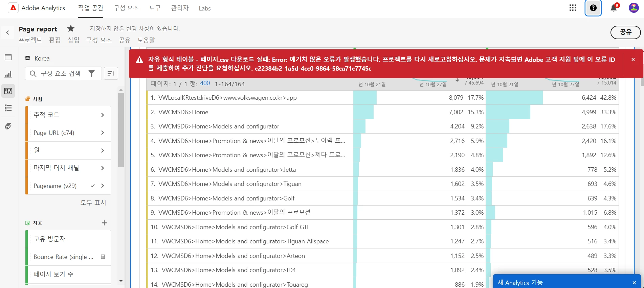The image size is (644, 288).
Task: Click the back arrow beside Page report
Action: 7,33
